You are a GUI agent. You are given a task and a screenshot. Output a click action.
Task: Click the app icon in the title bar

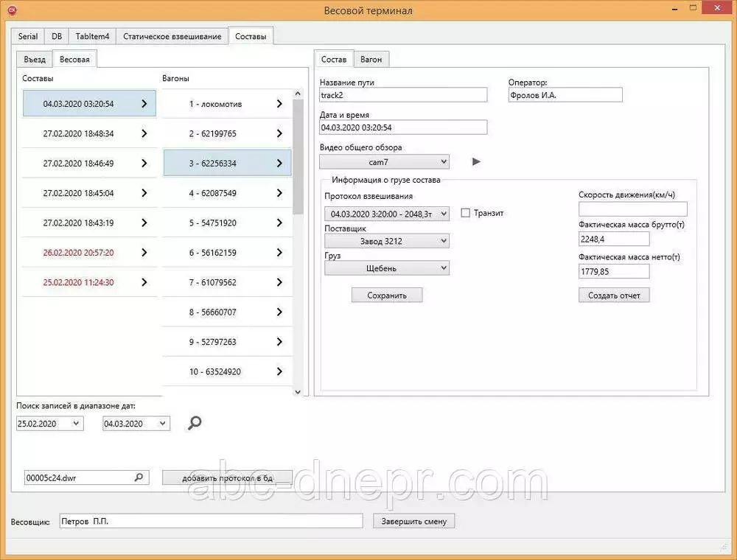[x=12, y=10]
